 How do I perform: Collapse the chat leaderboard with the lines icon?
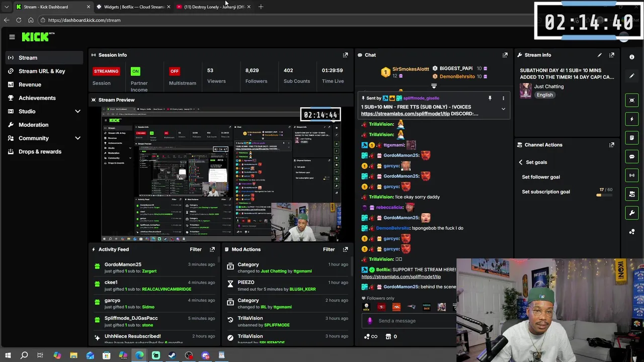(x=434, y=86)
